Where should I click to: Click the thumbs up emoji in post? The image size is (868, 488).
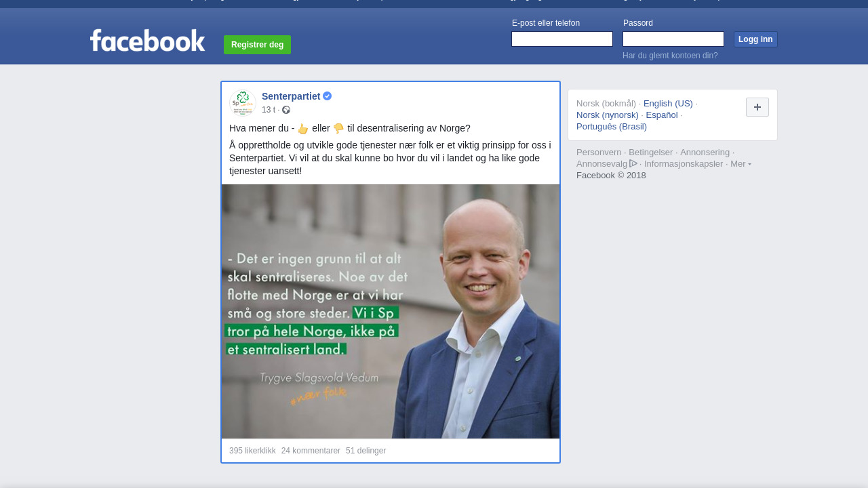[x=303, y=129]
